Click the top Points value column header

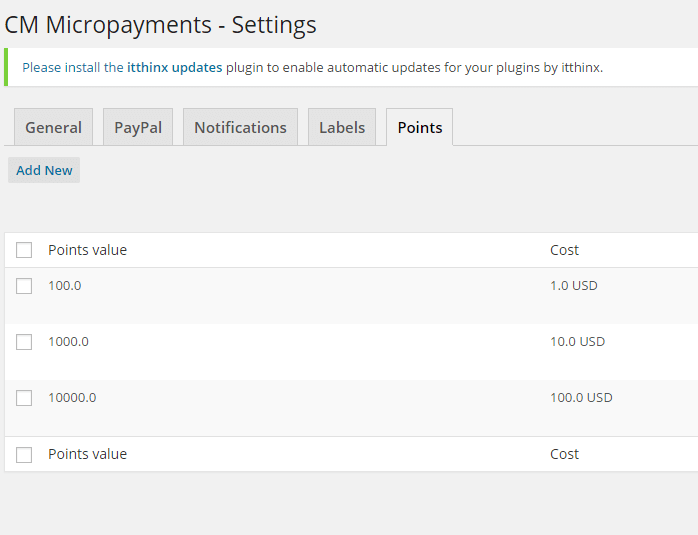[88, 250]
